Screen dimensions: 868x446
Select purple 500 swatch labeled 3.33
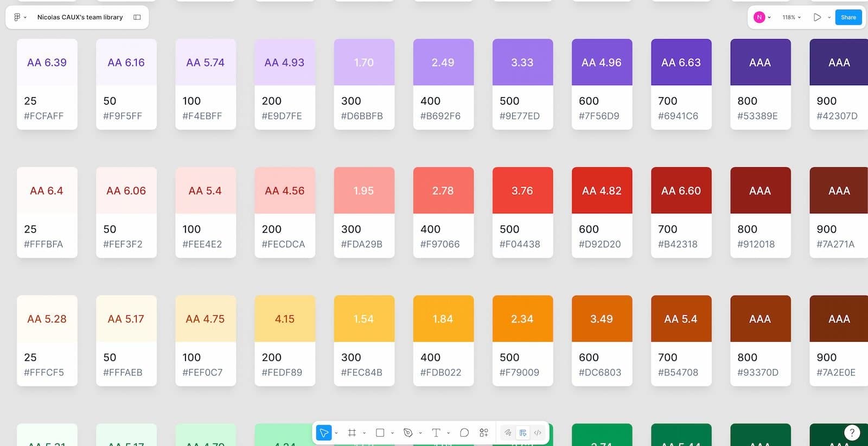pos(522,62)
